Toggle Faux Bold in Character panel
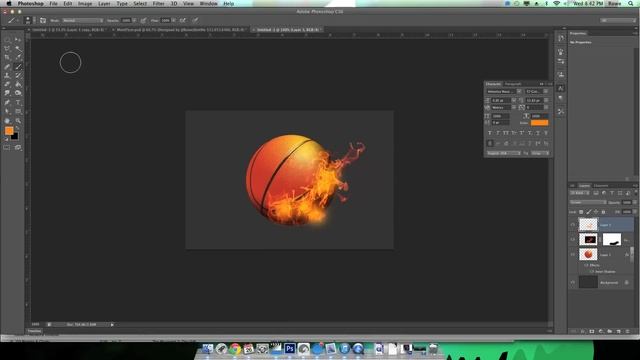 490,133
